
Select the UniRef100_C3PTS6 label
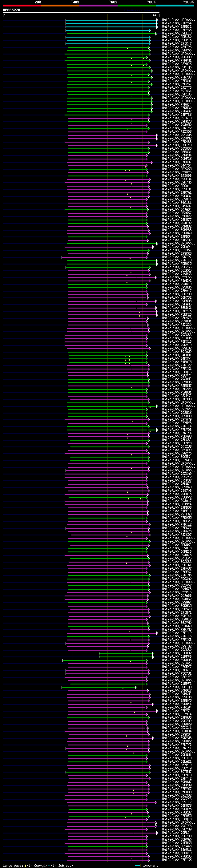177,115
